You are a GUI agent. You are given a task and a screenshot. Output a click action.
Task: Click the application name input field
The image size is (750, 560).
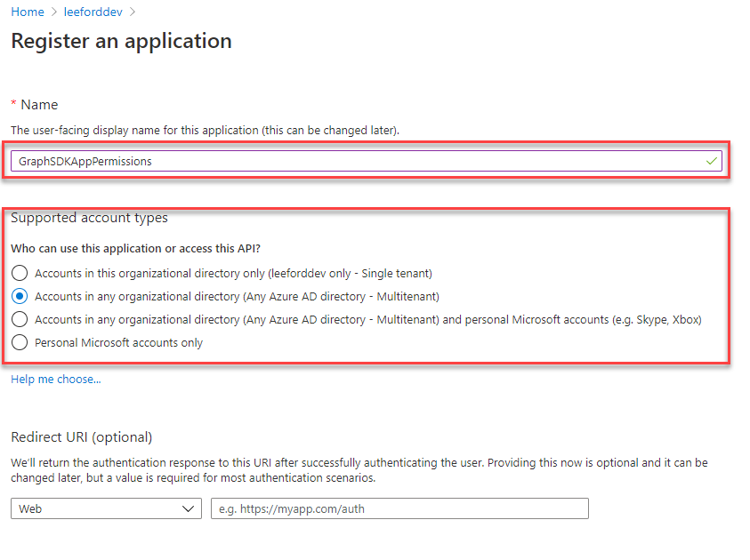pyautogui.click(x=367, y=162)
